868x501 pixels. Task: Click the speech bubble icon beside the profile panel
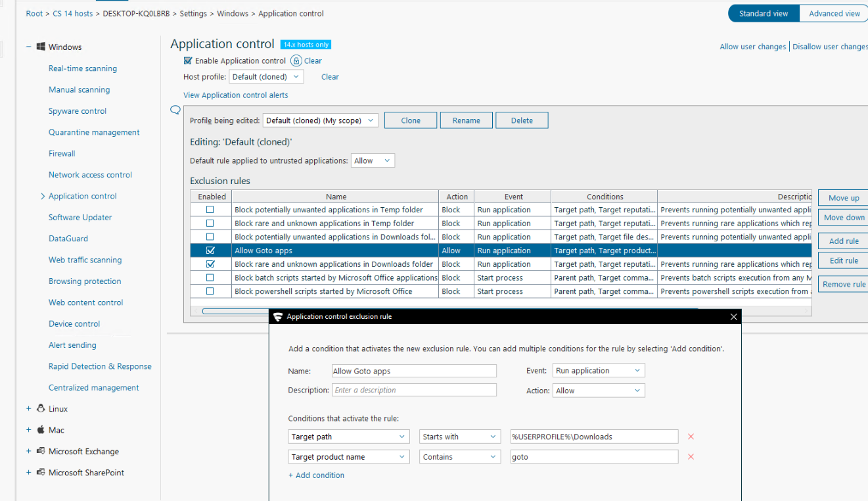tap(175, 110)
